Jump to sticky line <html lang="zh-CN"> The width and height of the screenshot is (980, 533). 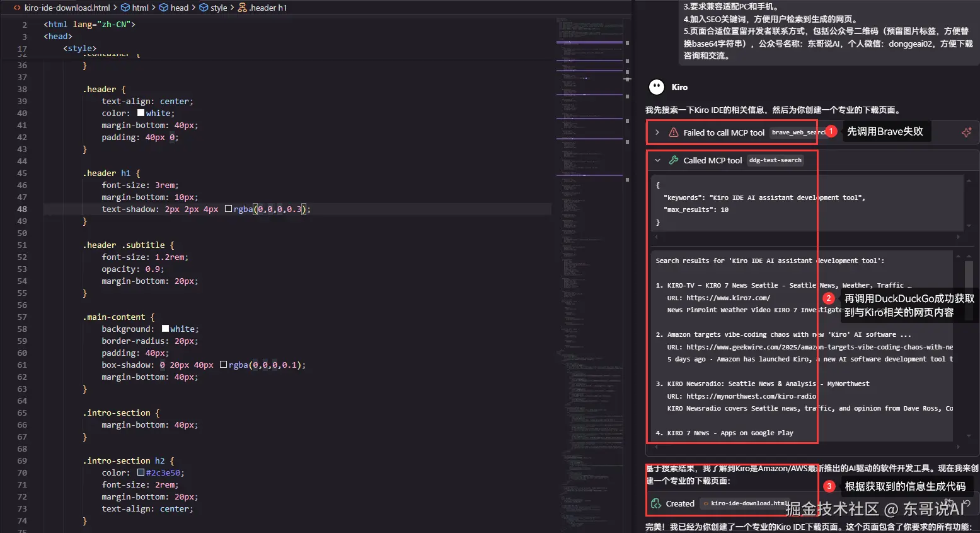(89, 24)
